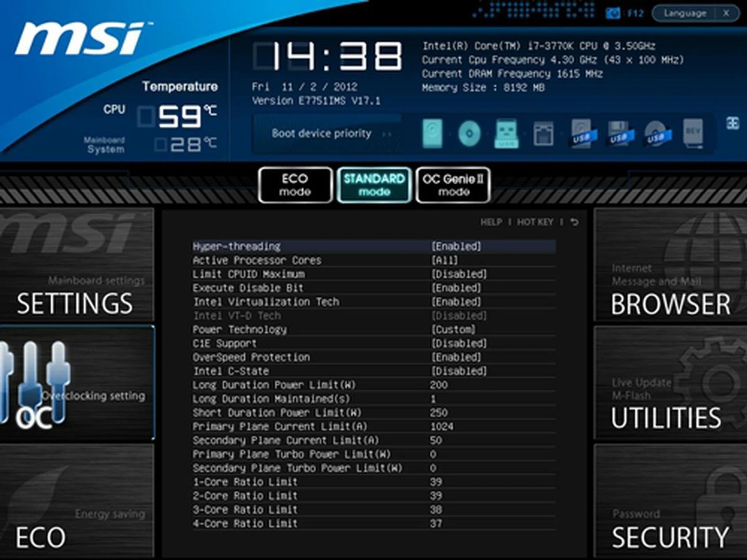Select the USB hard disk boot icon
This screenshot has width=747, height=560.
click(x=580, y=133)
